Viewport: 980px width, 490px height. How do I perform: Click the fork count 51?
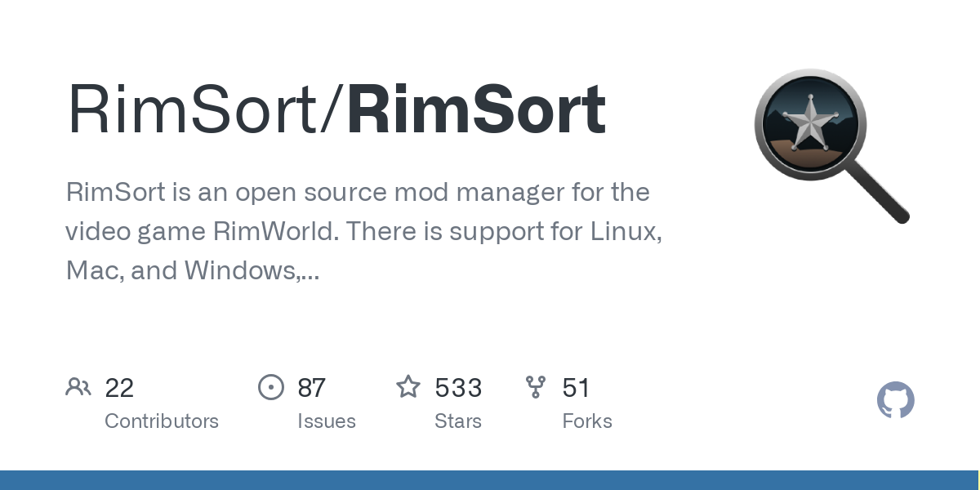click(x=576, y=388)
